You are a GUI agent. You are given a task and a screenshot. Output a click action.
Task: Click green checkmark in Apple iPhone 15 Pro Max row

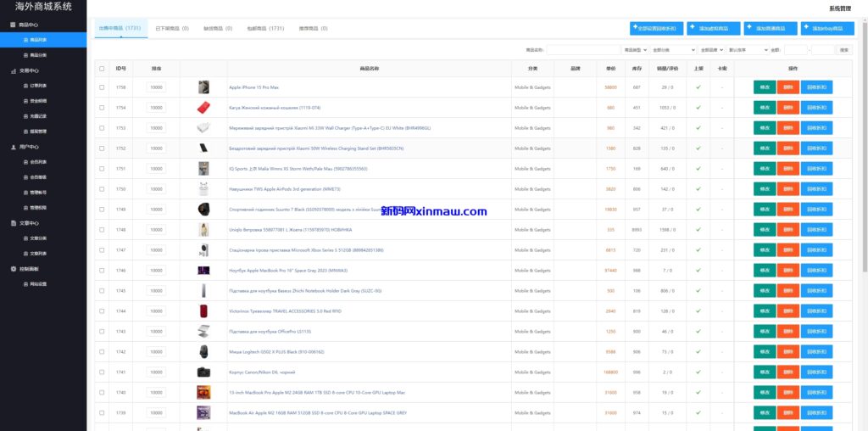pos(698,87)
